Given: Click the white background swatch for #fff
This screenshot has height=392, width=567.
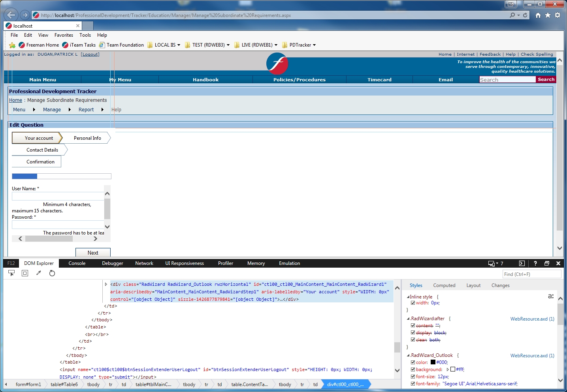Looking at the screenshot, I should [453, 369].
